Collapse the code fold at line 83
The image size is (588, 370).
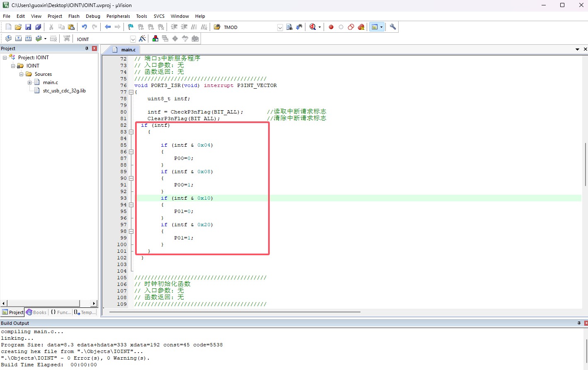[131, 132]
